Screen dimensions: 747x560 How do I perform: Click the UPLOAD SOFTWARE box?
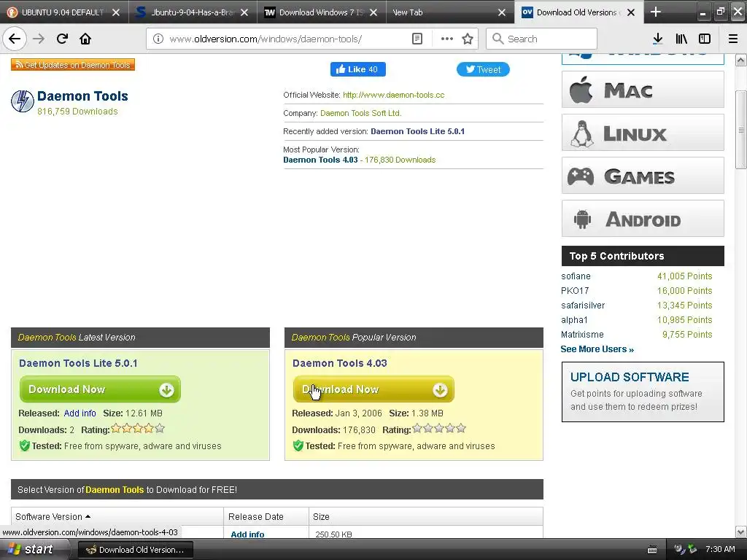pos(643,392)
